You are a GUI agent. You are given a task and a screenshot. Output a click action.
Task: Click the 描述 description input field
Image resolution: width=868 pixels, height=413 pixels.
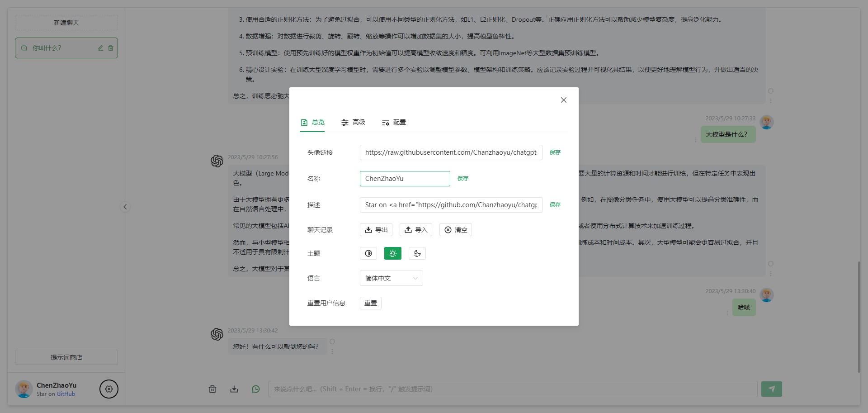(x=451, y=205)
